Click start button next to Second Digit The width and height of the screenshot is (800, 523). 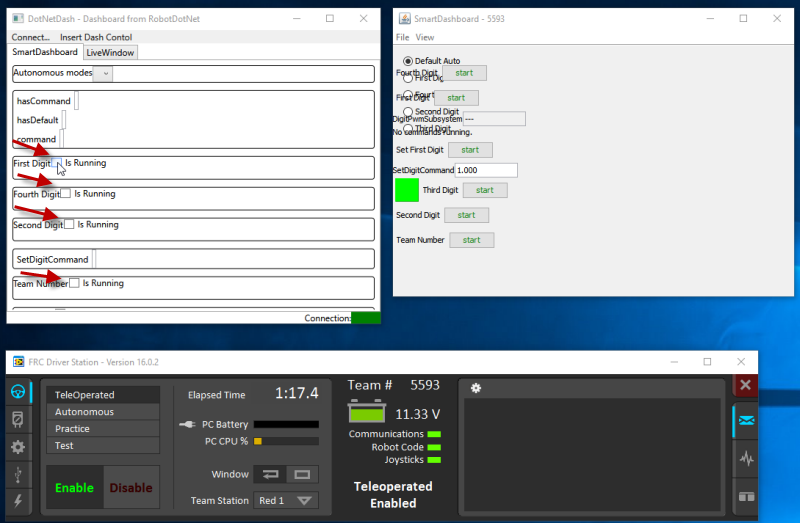[x=466, y=215]
